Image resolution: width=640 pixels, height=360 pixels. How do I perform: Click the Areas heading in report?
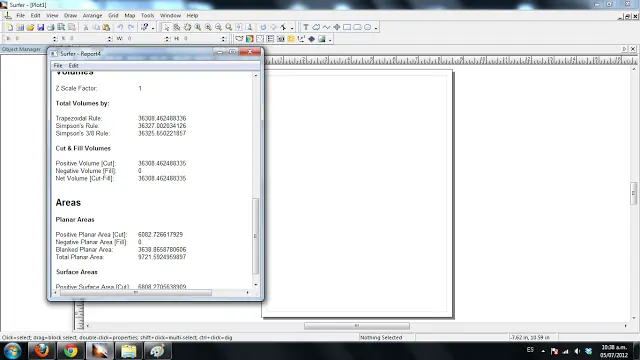(68, 203)
